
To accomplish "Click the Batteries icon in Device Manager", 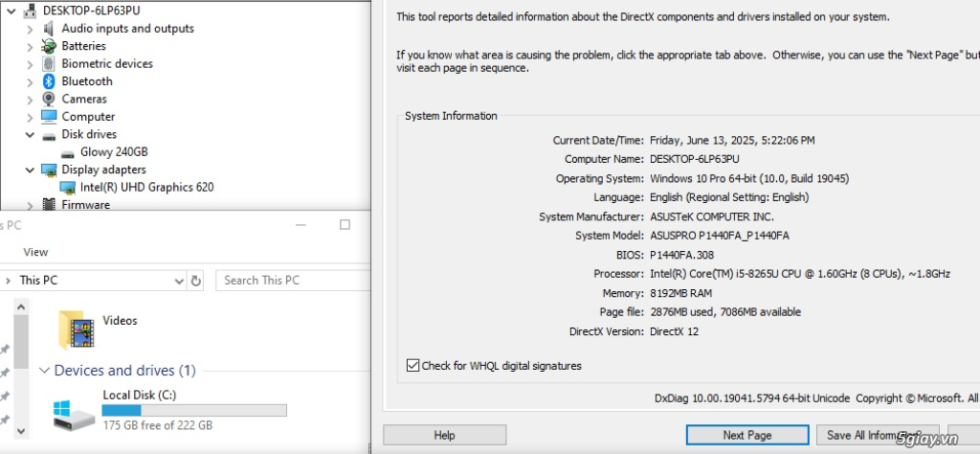I will [49, 46].
